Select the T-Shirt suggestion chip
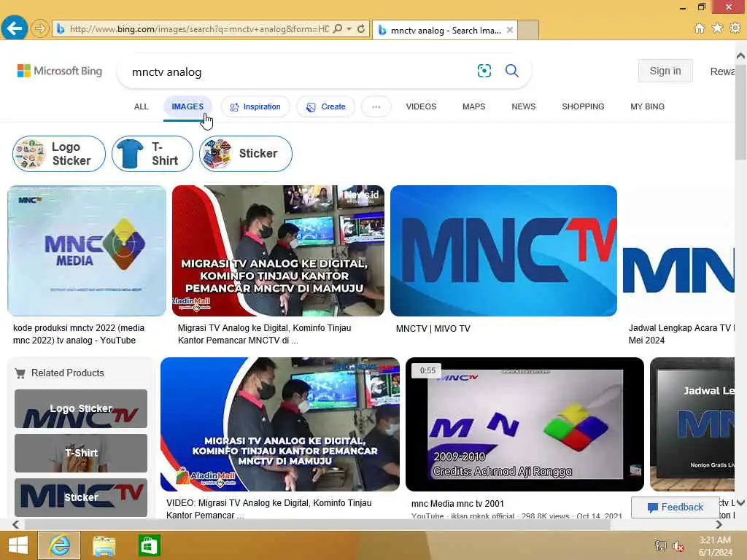Screen dimensions: 747x560 (152, 154)
